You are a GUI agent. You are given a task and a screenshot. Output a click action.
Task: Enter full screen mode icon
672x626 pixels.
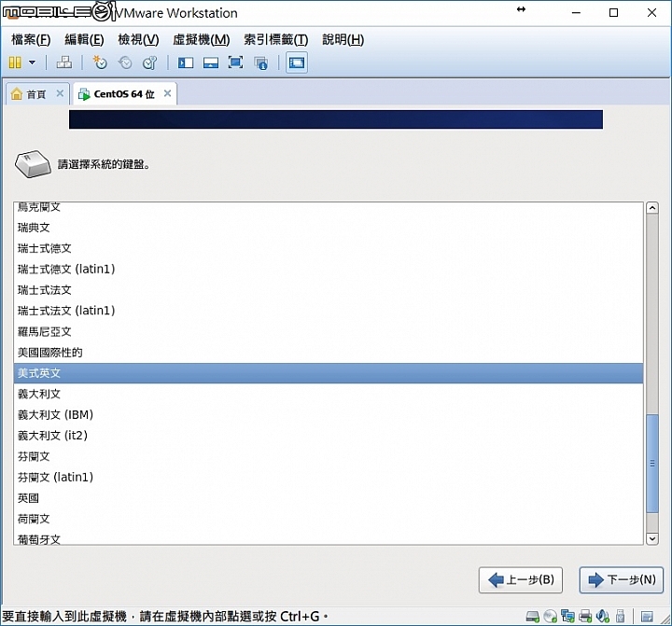[236, 63]
